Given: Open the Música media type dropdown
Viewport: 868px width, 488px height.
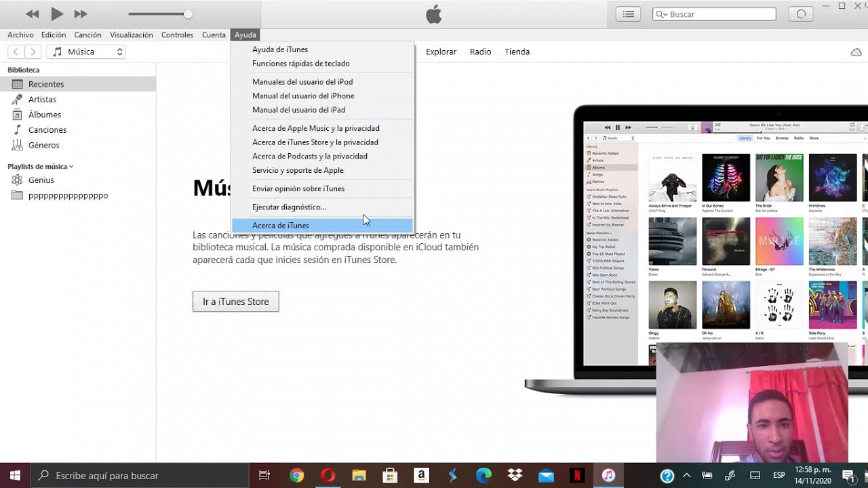Looking at the screenshot, I should [86, 52].
